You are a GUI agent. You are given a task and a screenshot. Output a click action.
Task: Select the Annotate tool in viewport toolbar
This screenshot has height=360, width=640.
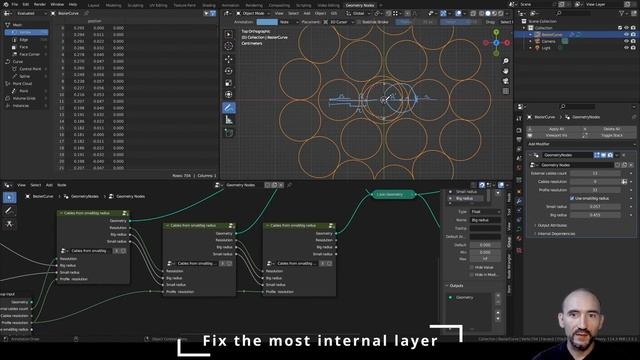pyautogui.click(x=229, y=108)
